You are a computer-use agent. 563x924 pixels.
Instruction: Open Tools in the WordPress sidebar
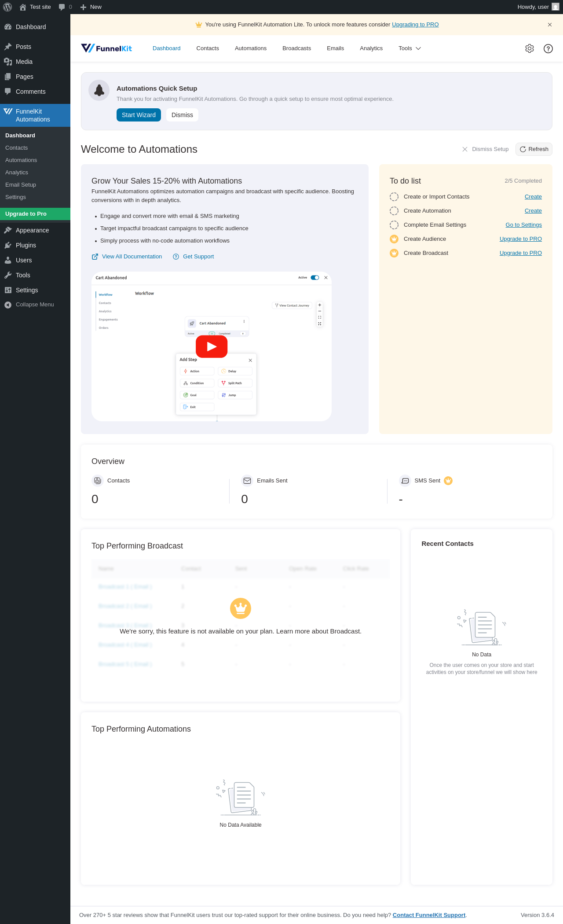35,275
